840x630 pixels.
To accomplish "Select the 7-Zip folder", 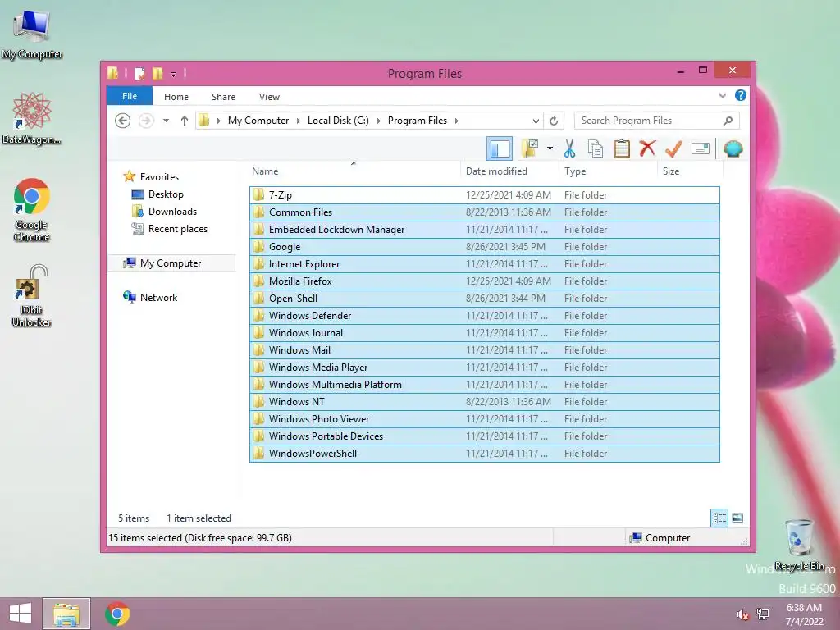I will pyautogui.click(x=484, y=195).
